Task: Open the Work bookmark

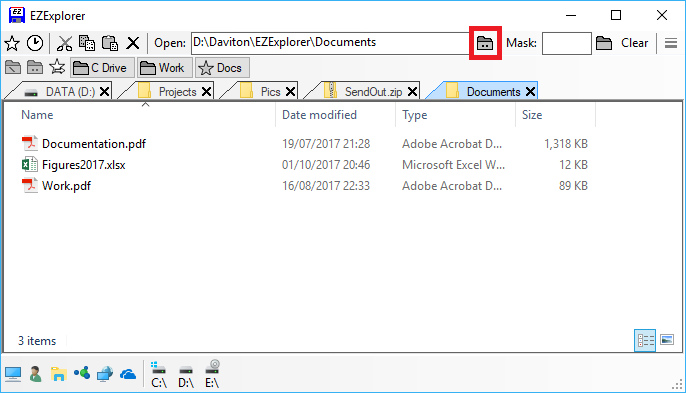Action: click(164, 68)
